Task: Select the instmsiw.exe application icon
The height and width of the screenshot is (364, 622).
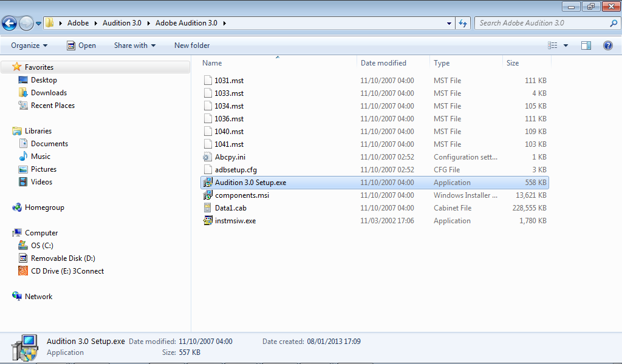Action: 208,221
